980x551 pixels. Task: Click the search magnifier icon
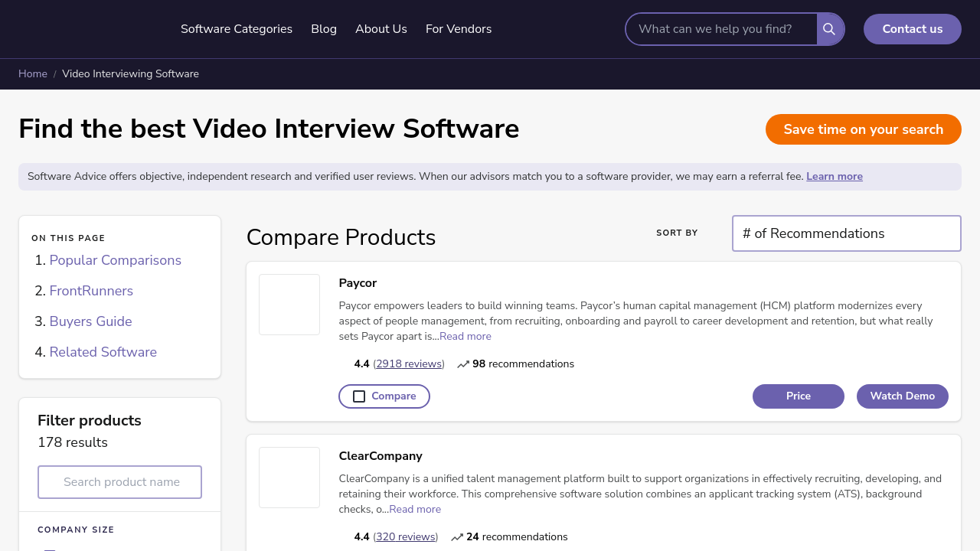[x=829, y=29]
